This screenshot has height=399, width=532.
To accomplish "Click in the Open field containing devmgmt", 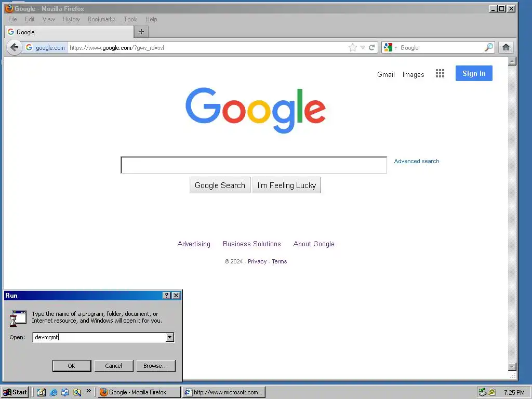I will click(99, 337).
